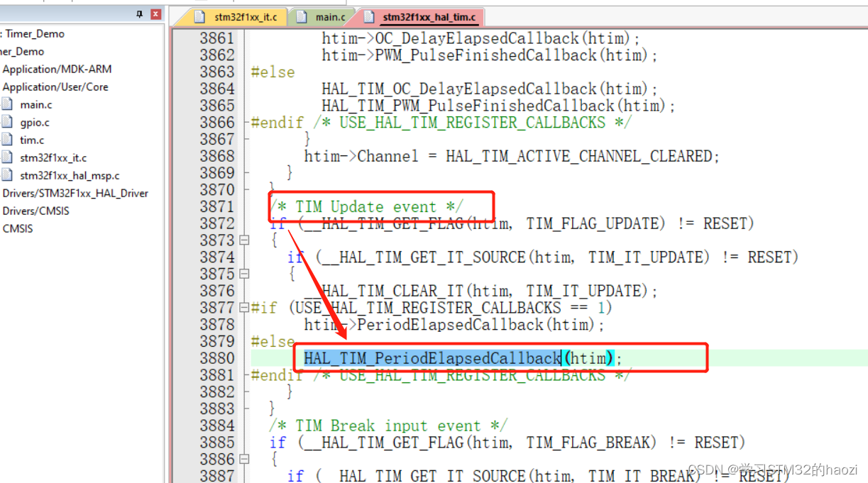This screenshot has height=483, width=868.
Task: Click the htim->PeriodElapsedCallback(htim) line
Action: (454, 325)
